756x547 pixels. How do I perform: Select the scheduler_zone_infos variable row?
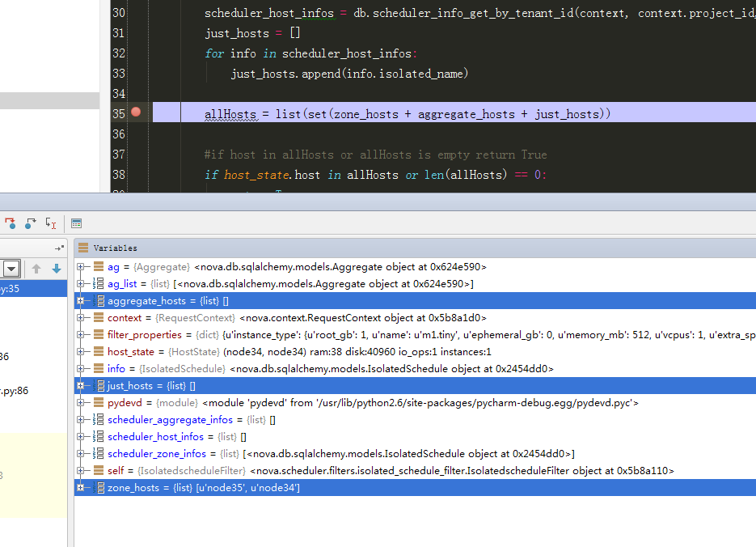pos(415,453)
